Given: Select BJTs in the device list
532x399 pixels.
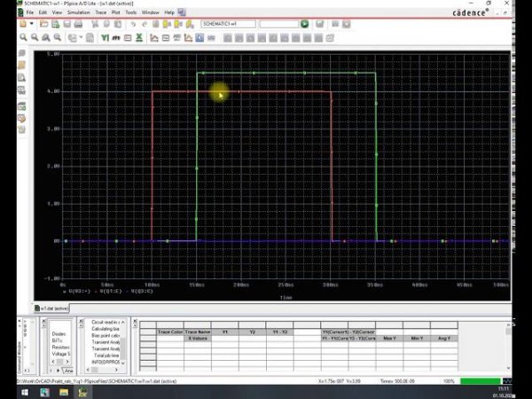Looking at the screenshot, I should click(57, 340).
